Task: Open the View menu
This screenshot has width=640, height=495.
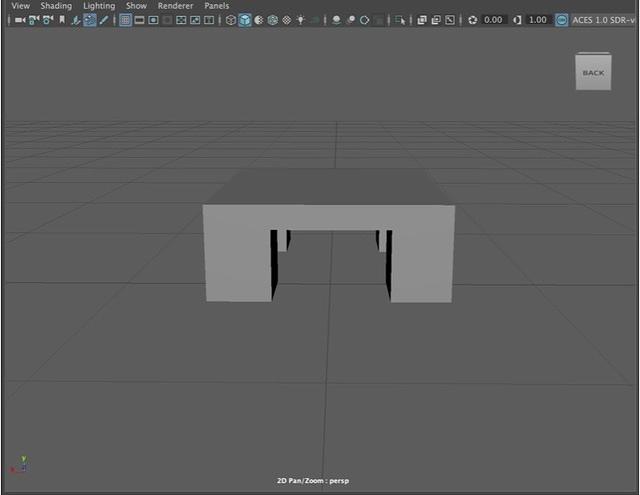Action: pyautogui.click(x=20, y=6)
